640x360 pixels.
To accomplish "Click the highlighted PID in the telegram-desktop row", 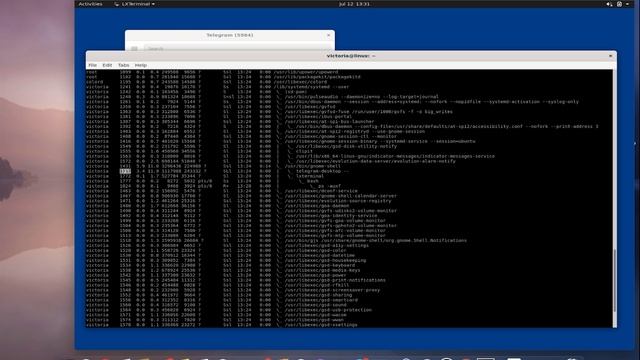I will [125, 171].
